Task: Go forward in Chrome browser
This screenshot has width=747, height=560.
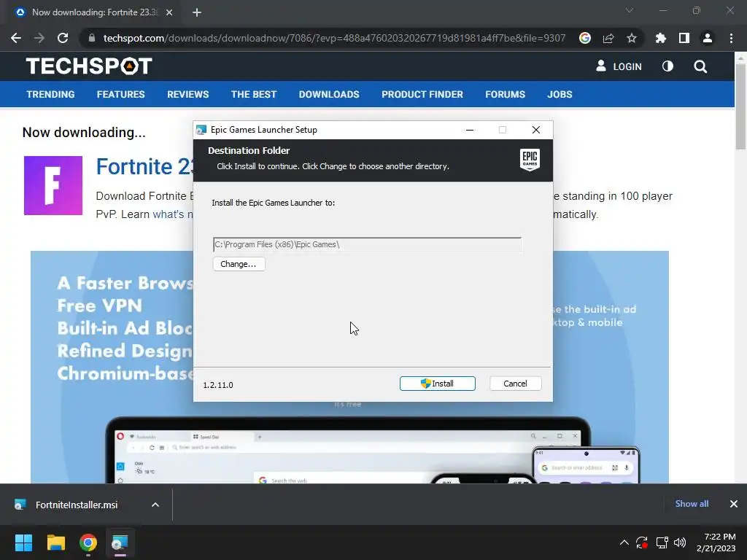Action: point(39,38)
